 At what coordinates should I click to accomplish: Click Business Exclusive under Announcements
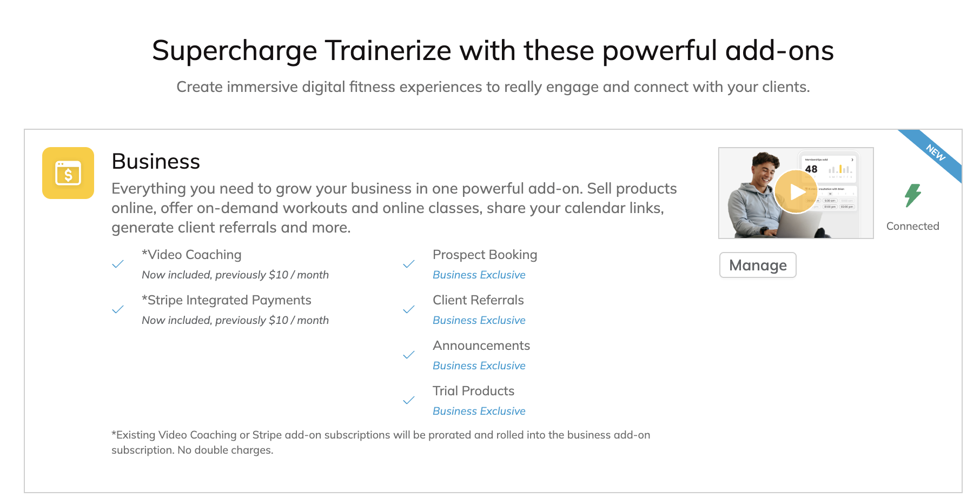(x=479, y=366)
